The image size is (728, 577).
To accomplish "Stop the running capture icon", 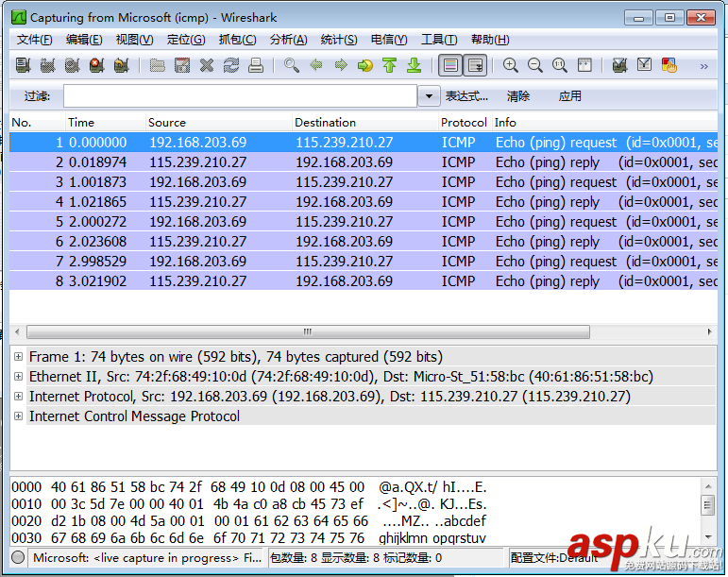I will pyautogui.click(x=96, y=65).
